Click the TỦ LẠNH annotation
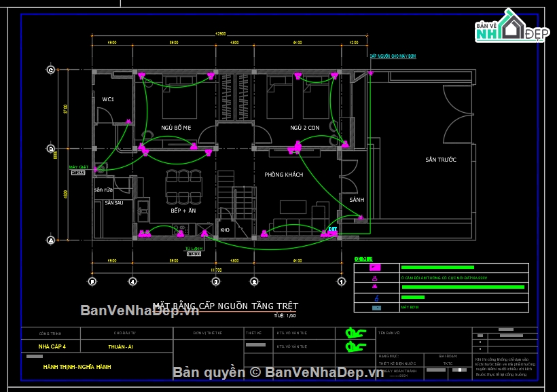This screenshot has height=392, width=557. pyautogui.click(x=194, y=249)
